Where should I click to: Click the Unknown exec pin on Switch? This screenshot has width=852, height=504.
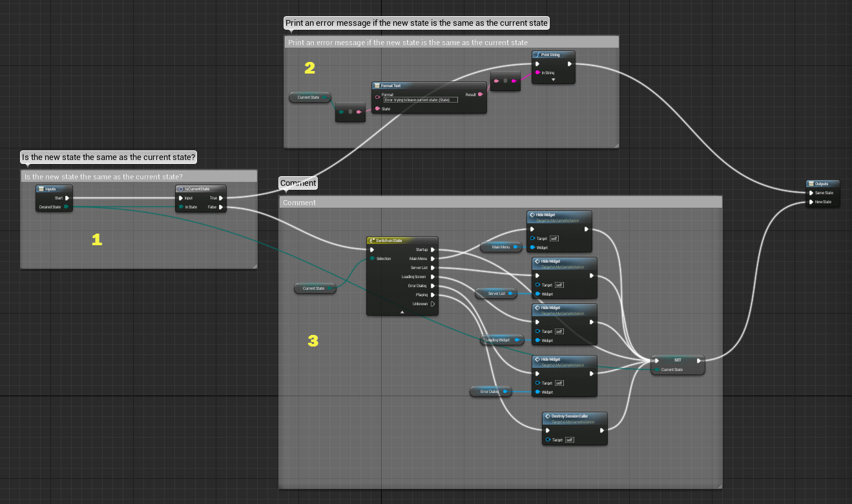(433, 304)
